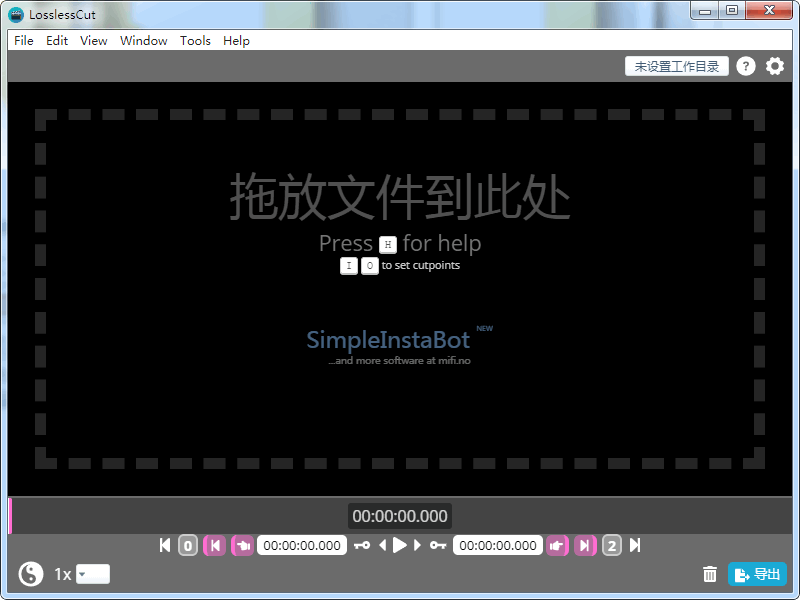
Task: Jump to cut end with pink skip-forward icon
Action: coord(585,545)
